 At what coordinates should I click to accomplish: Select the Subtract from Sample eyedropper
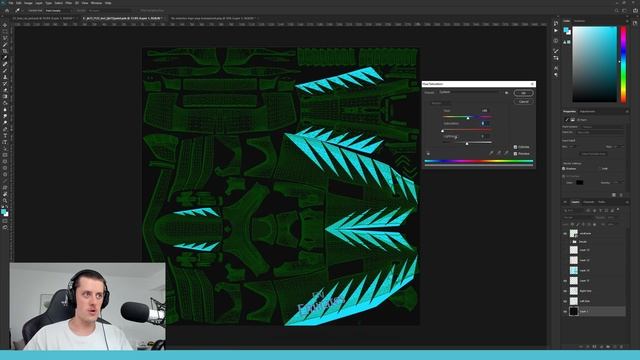[x=506, y=153]
